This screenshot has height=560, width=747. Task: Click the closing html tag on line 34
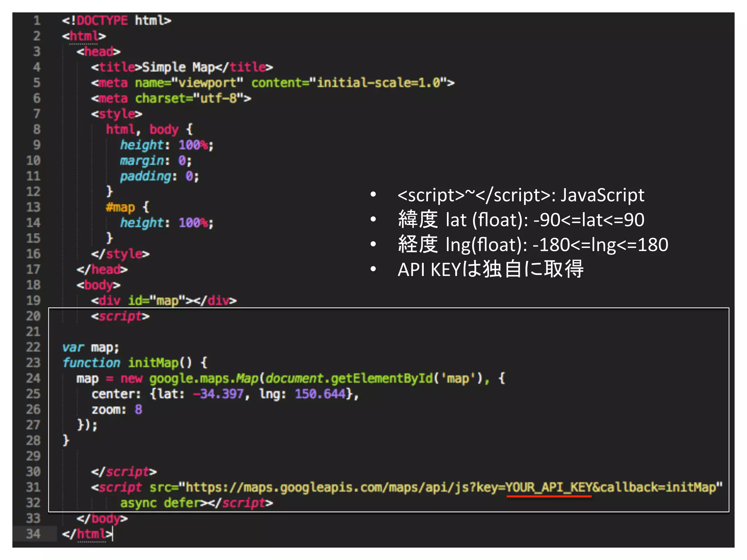click(x=88, y=534)
